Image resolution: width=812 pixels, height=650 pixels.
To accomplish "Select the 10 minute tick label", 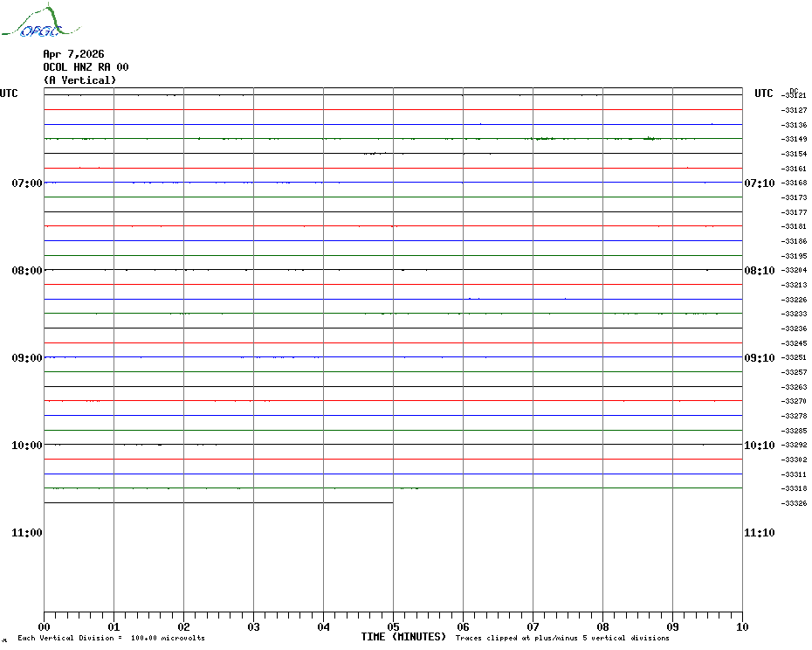I will (742, 627).
